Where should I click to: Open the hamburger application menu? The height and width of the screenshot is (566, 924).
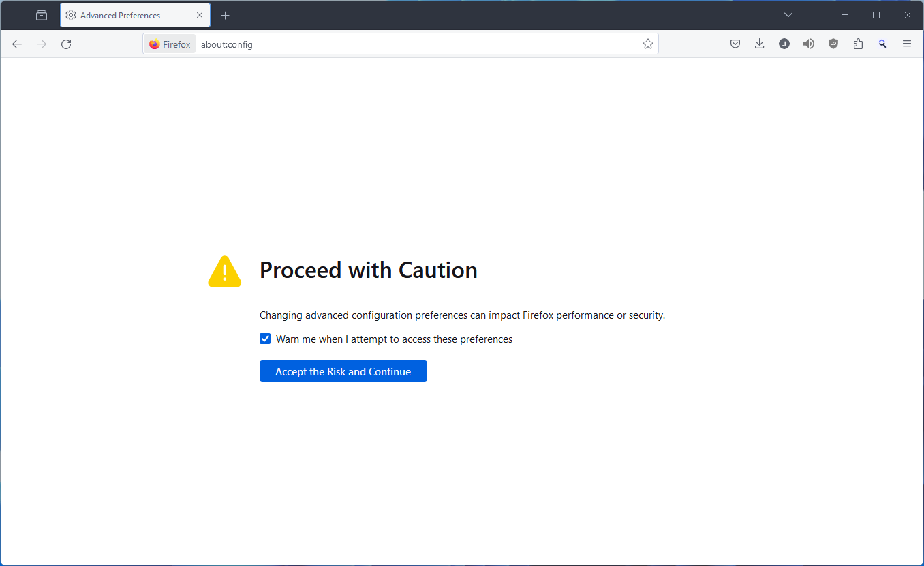(907, 44)
